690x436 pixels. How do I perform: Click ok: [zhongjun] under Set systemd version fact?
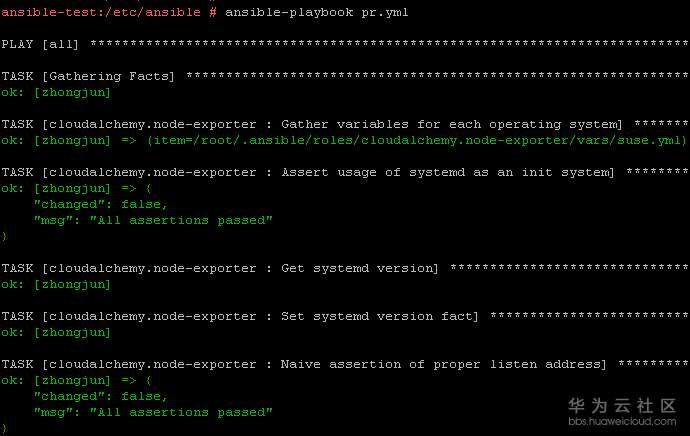pos(56,332)
